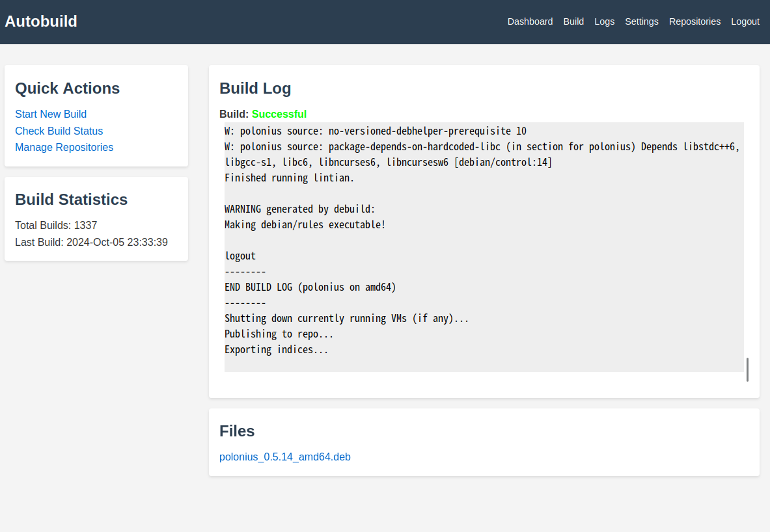Click the Autobuild site title
The image size is (770, 532).
click(41, 21)
